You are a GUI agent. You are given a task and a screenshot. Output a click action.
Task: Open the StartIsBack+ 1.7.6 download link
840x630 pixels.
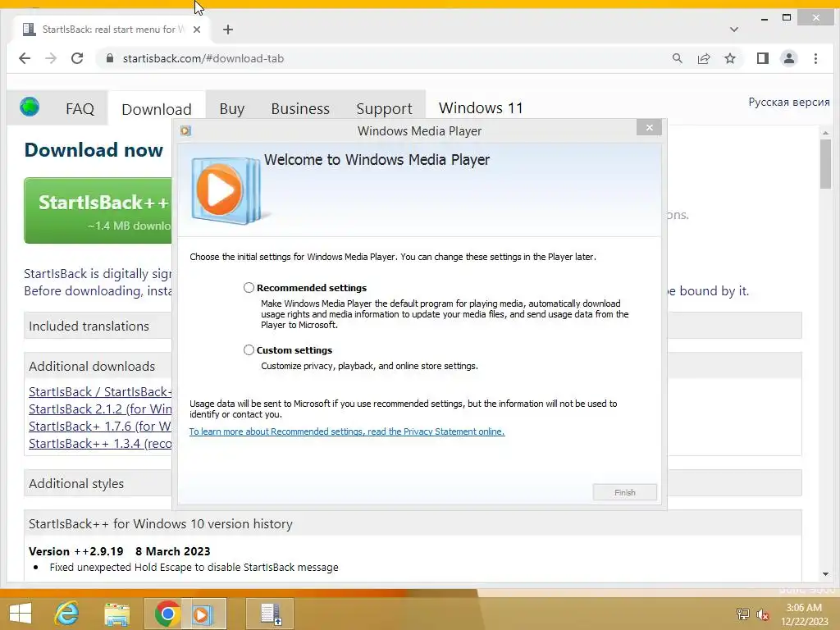point(100,426)
